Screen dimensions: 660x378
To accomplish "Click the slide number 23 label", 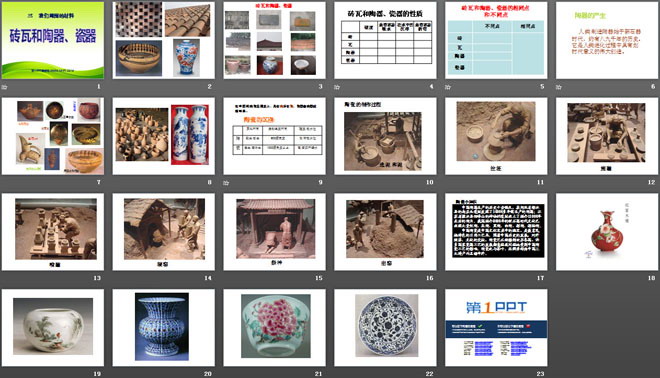I will (540, 373).
